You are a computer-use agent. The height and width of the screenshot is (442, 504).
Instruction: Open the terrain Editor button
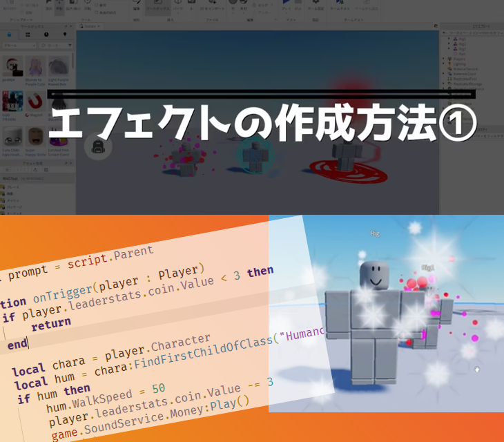(136, 6)
